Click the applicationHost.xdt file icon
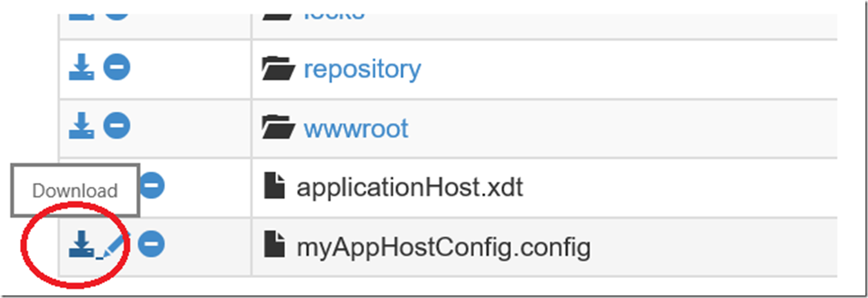Image resolution: width=868 pixels, height=298 pixels. (274, 187)
